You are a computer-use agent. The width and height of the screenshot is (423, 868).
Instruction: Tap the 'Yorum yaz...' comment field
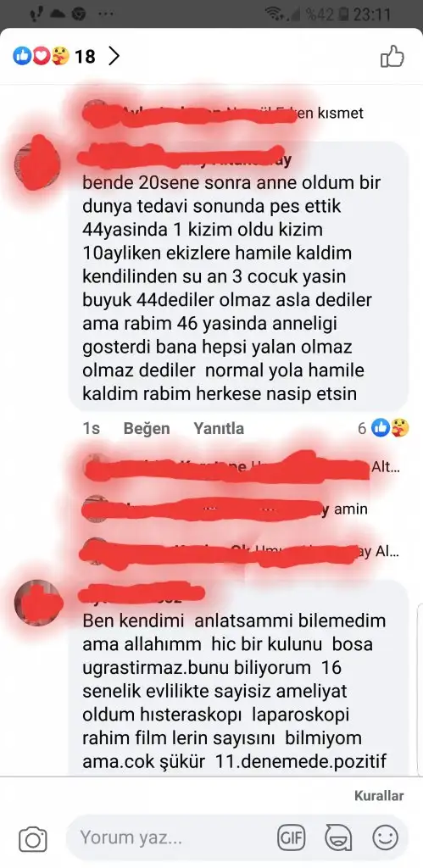[x=171, y=837]
